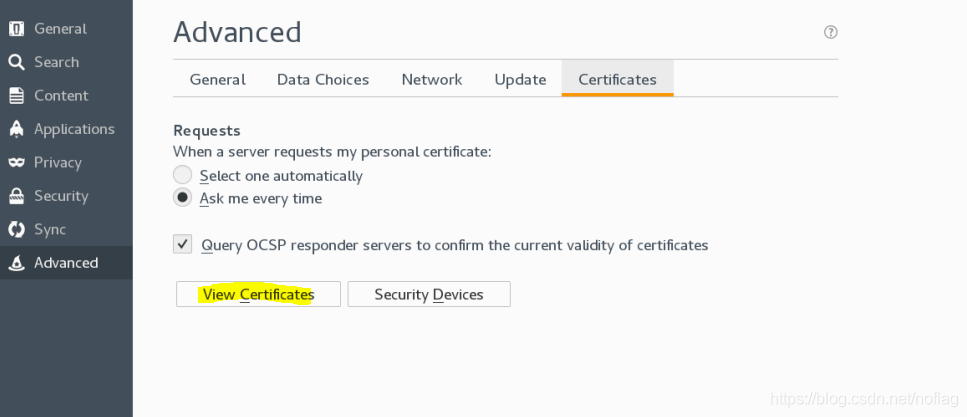This screenshot has width=967, height=417.
Task: Uncheck the Query OCSP responder servers checkbox
Action: 183,244
